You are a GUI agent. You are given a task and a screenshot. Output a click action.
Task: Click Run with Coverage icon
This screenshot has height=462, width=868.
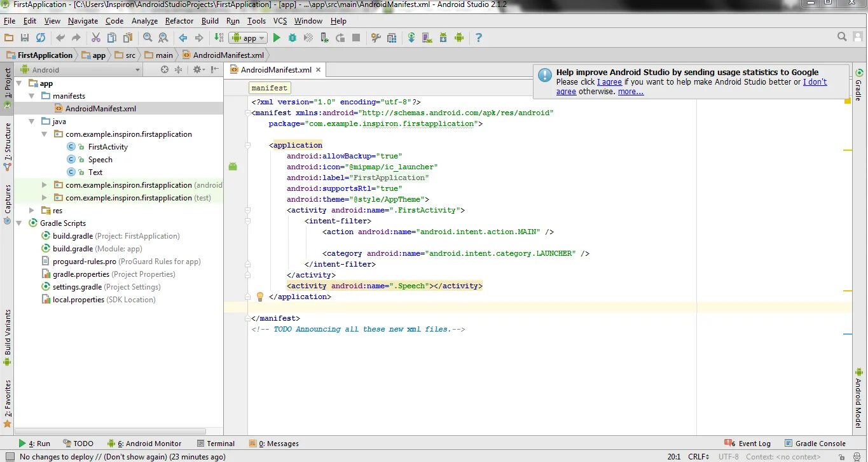click(308, 38)
